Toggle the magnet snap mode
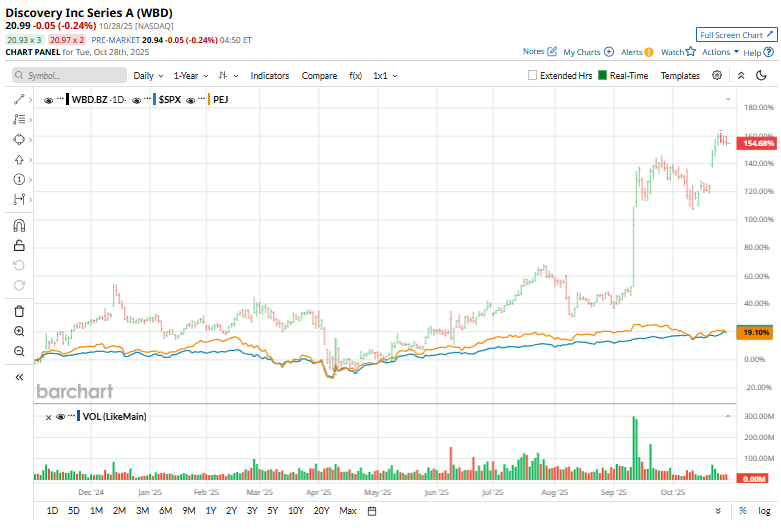Viewport: 781px width, 532px height. pos(19,226)
